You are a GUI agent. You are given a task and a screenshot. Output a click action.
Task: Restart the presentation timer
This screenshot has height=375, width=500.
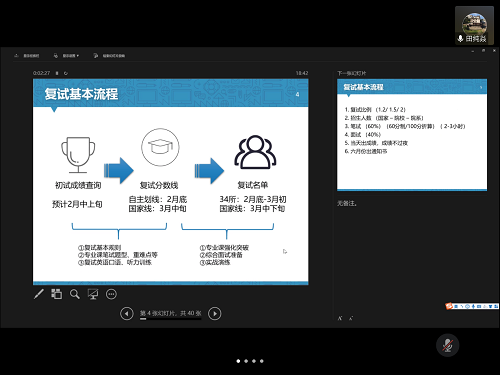pos(66,73)
